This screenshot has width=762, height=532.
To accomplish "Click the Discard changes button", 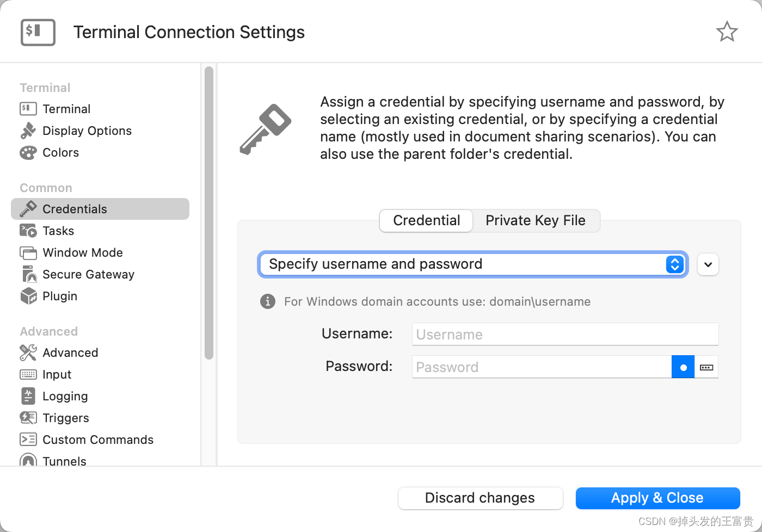I will (x=480, y=498).
